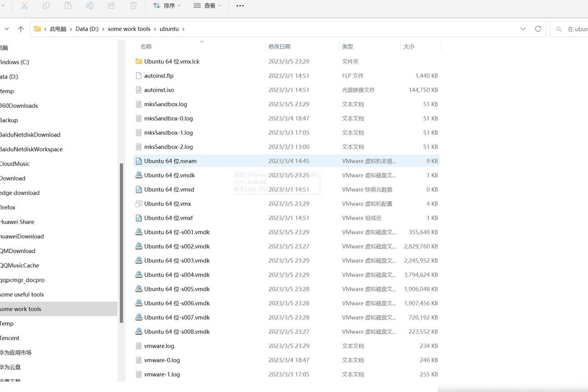Select the Ubuntu 64 位.vmx.lck folder icon

point(139,61)
